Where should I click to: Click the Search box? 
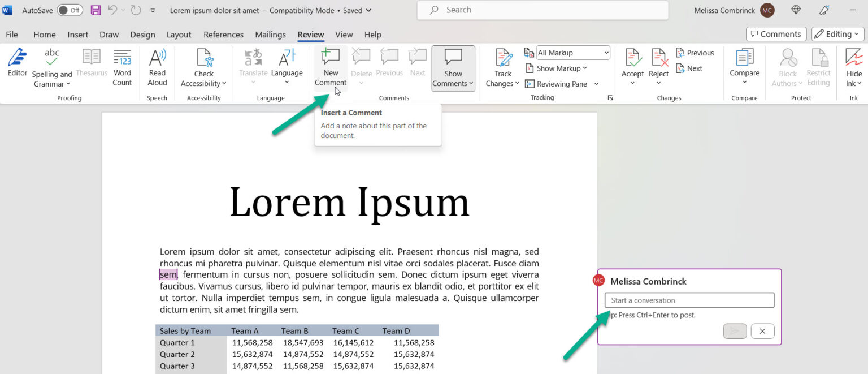[542, 10]
